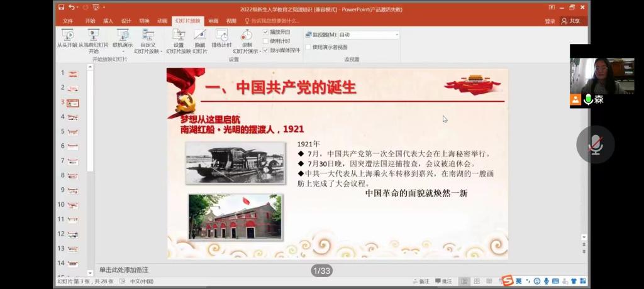
Task: Start slideshow from current slide
Action: pyautogui.click(x=93, y=39)
